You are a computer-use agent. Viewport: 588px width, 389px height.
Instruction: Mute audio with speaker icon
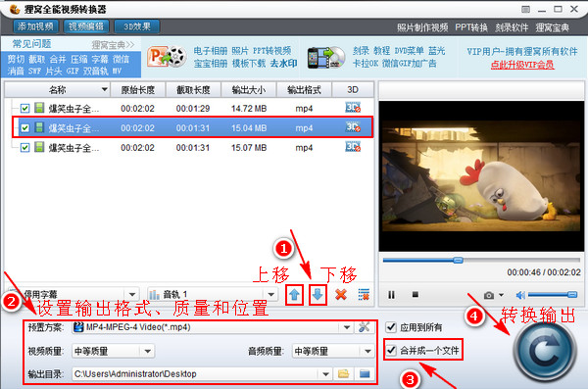[x=520, y=296]
